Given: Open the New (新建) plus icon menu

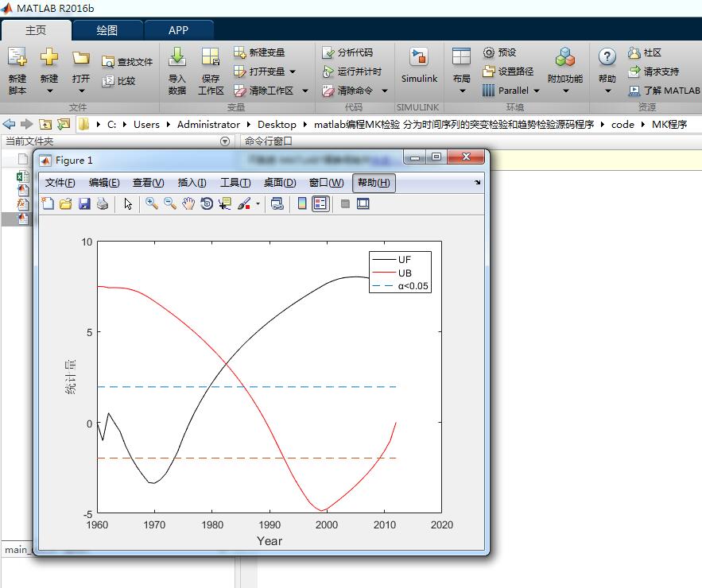Looking at the screenshot, I should (49, 57).
